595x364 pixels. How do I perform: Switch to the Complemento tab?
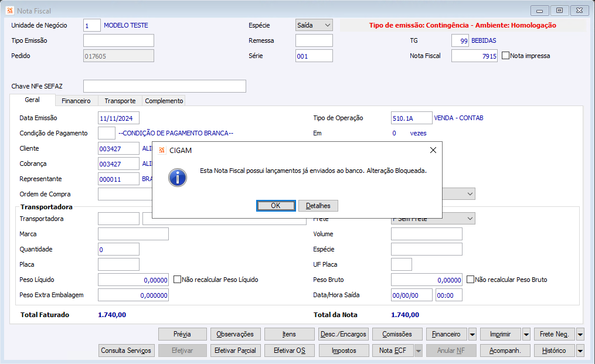coord(164,101)
